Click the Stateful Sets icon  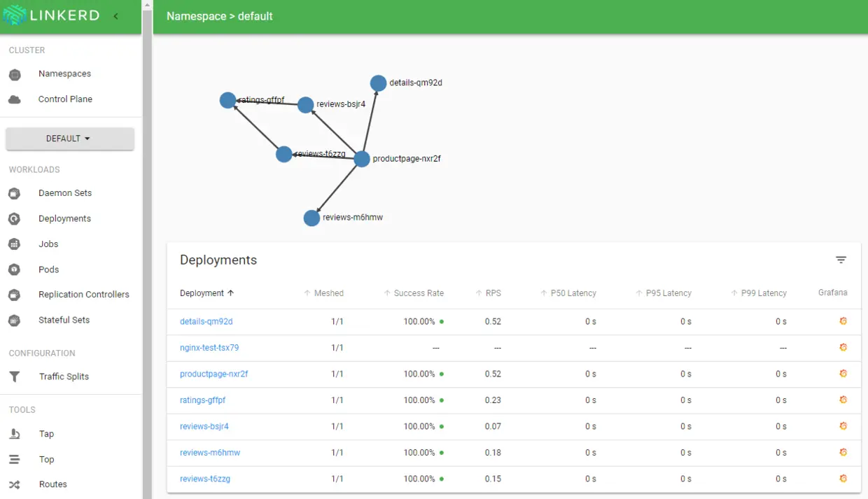(14, 321)
